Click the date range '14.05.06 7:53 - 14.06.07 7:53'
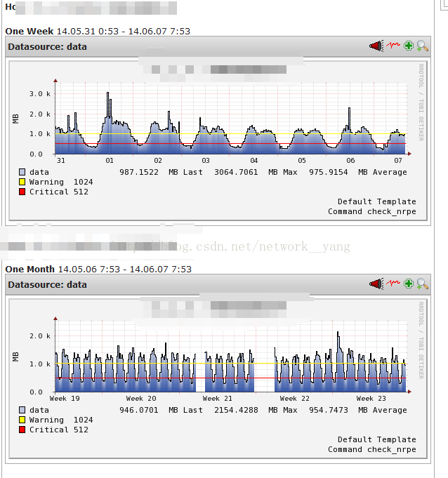 click(x=125, y=269)
